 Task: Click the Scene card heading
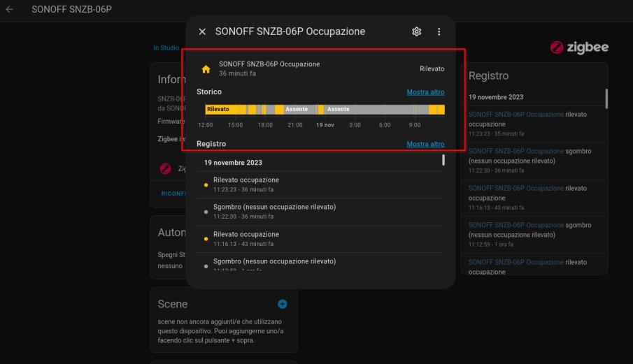point(172,304)
